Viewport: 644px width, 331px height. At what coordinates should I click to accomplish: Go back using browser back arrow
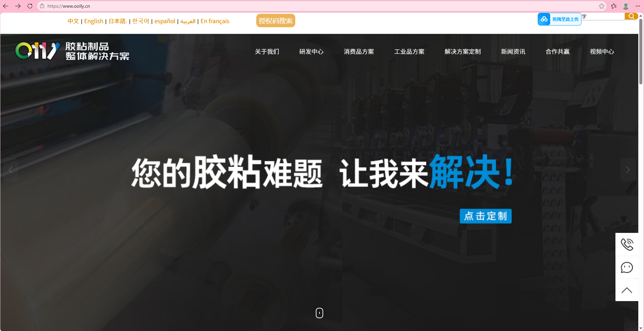(6, 6)
